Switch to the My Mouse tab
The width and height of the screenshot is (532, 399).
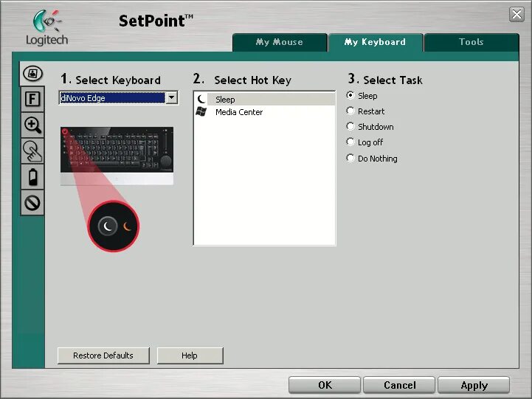pyautogui.click(x=280, y=42)
